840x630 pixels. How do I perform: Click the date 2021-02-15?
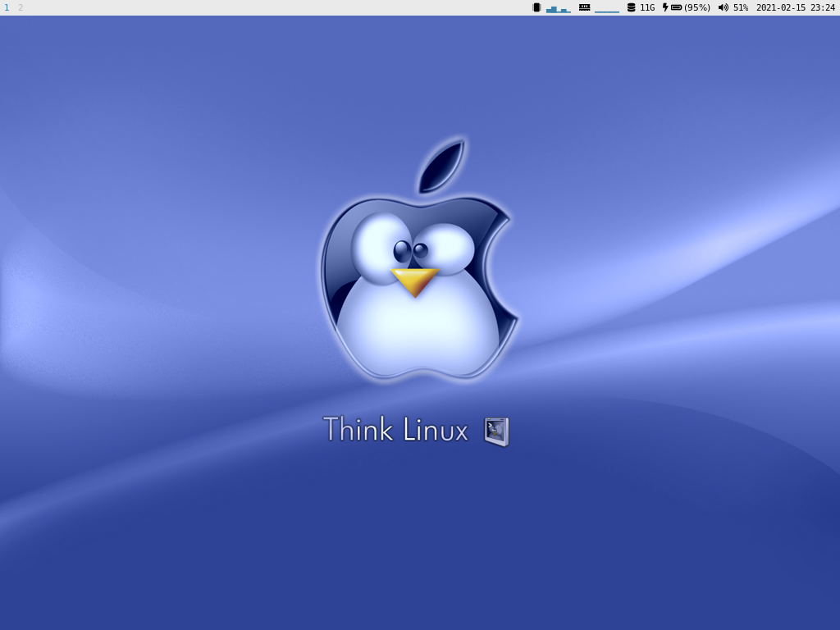tap(781, 7)
